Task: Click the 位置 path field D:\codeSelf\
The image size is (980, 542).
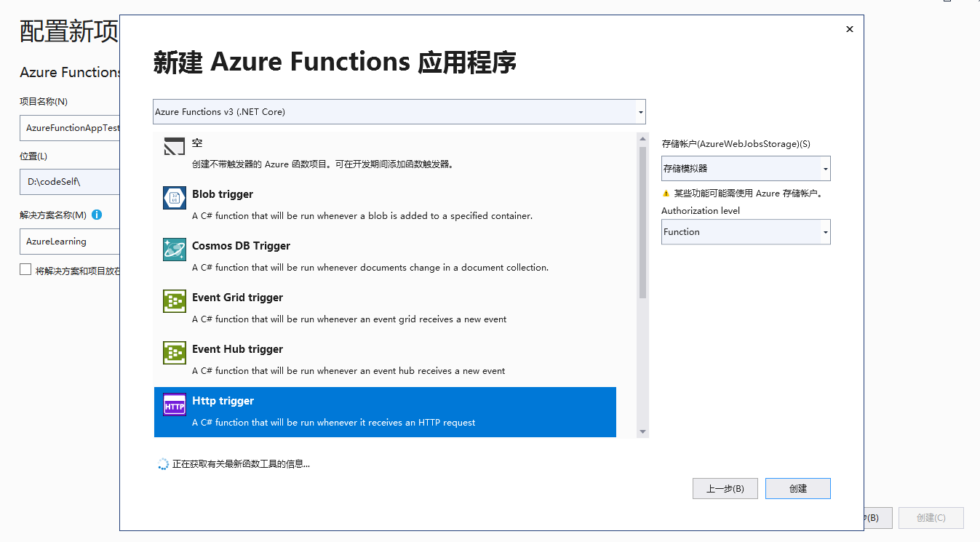Action: (69, 181)
